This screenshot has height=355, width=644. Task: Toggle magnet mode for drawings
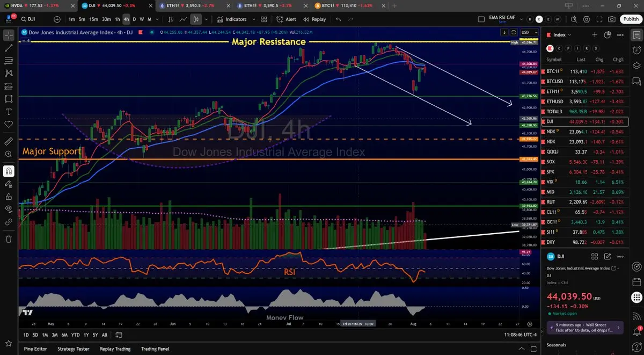[9, 171]
